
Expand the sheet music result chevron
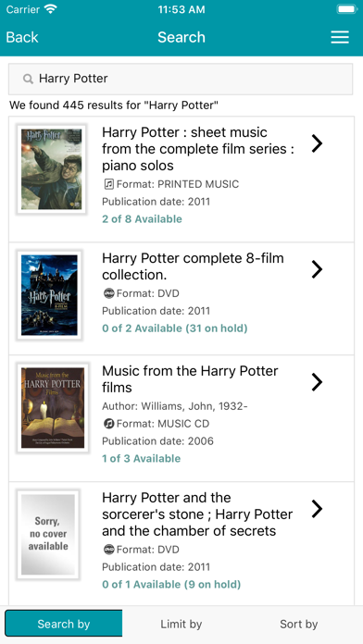(317, 143)
